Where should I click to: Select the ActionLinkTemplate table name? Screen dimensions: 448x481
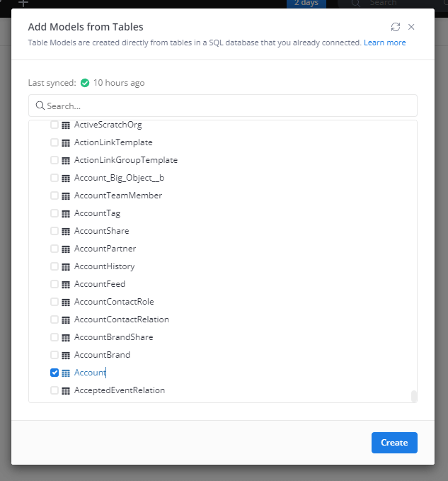[x=113, y=142]
